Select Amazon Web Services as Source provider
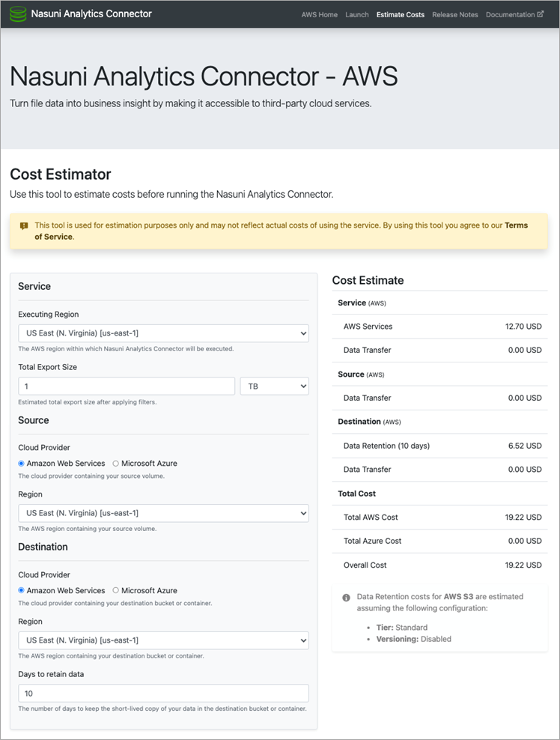Viewport: 560px width, 740px height. [22, 464]
